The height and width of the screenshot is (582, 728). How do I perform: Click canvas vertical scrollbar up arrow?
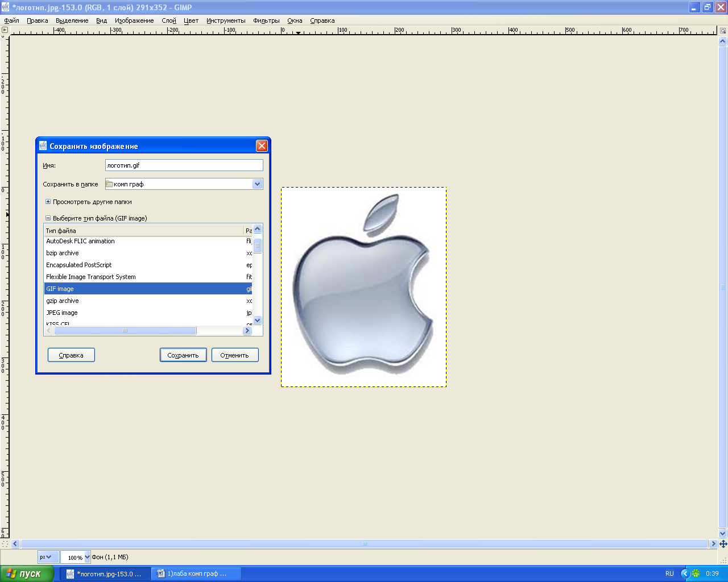click(723, 41)
